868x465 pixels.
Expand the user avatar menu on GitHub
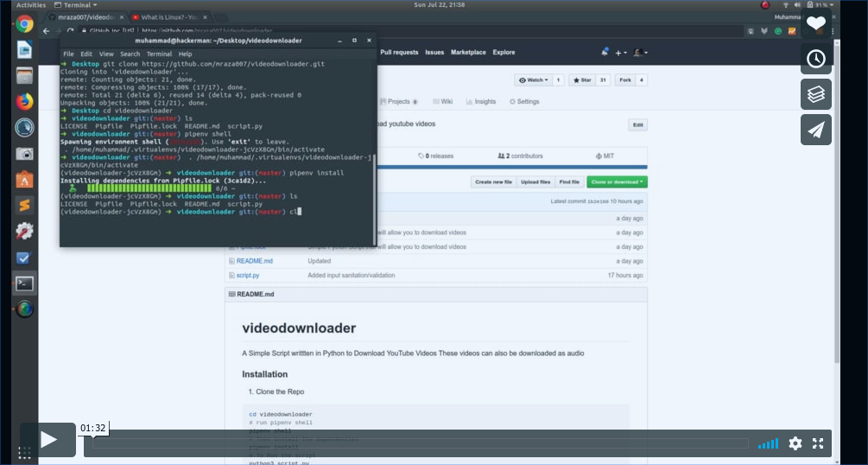coord(640,53)
